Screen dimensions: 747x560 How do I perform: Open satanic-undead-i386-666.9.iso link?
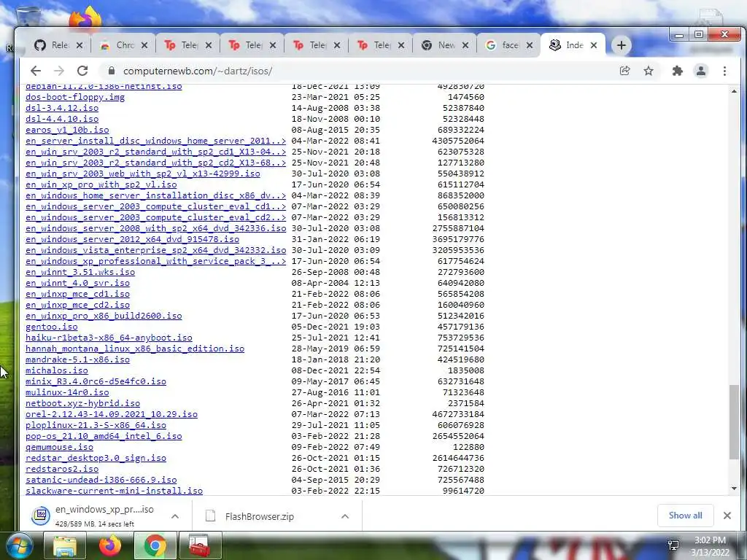tap(101, 480)
